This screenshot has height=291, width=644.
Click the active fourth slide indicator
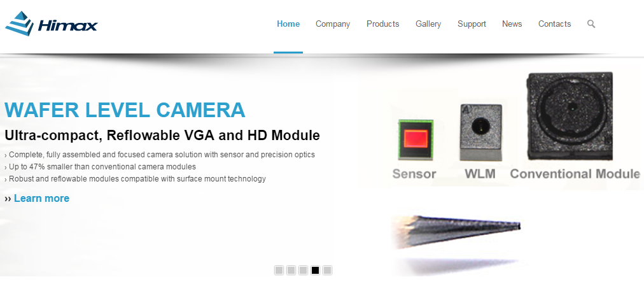(315, 270)
